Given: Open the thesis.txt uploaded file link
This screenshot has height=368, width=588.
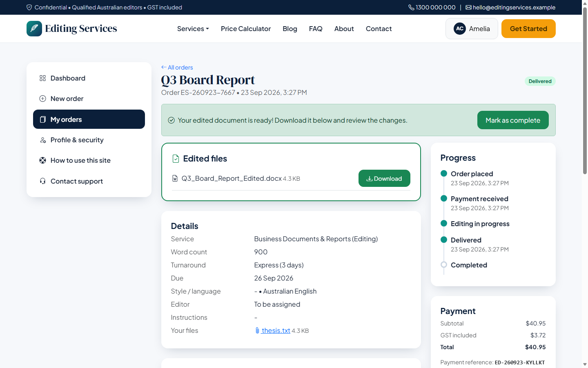Looking at the screenshot, I should point(276,330).
